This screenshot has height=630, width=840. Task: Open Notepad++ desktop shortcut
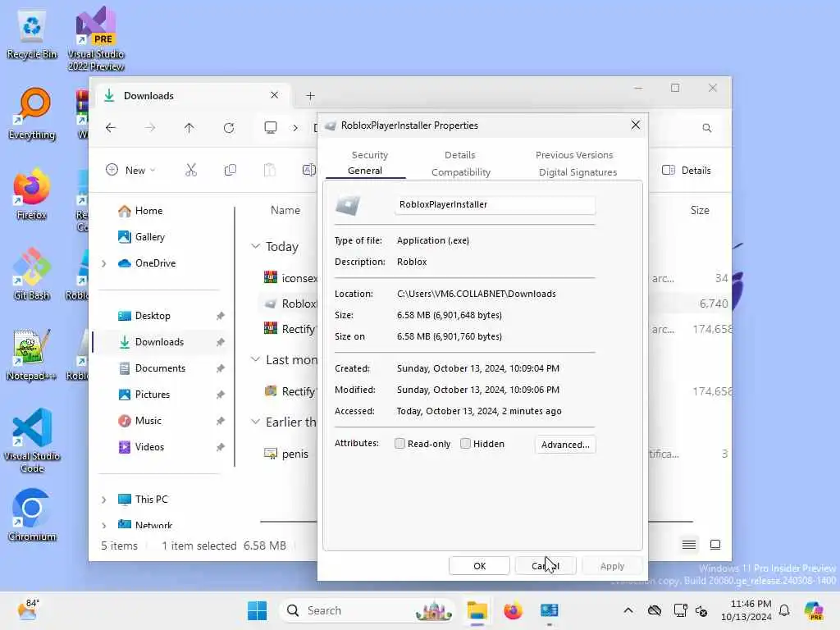point(32,355)
